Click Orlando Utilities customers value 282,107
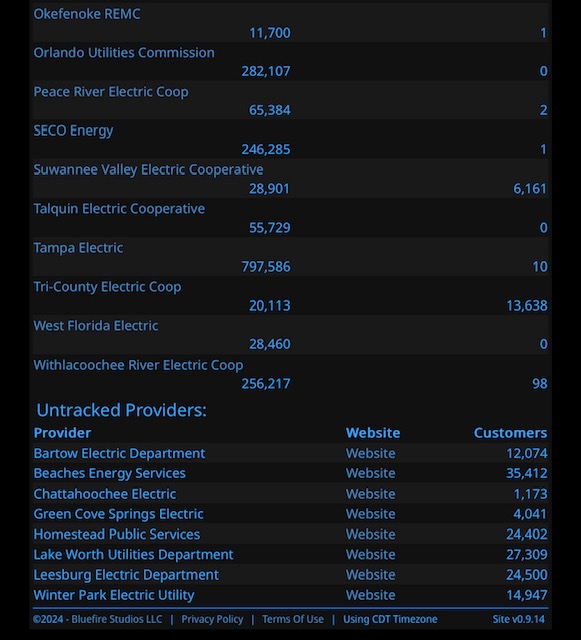This screenshot has height=640, width=581. point(266,71)
